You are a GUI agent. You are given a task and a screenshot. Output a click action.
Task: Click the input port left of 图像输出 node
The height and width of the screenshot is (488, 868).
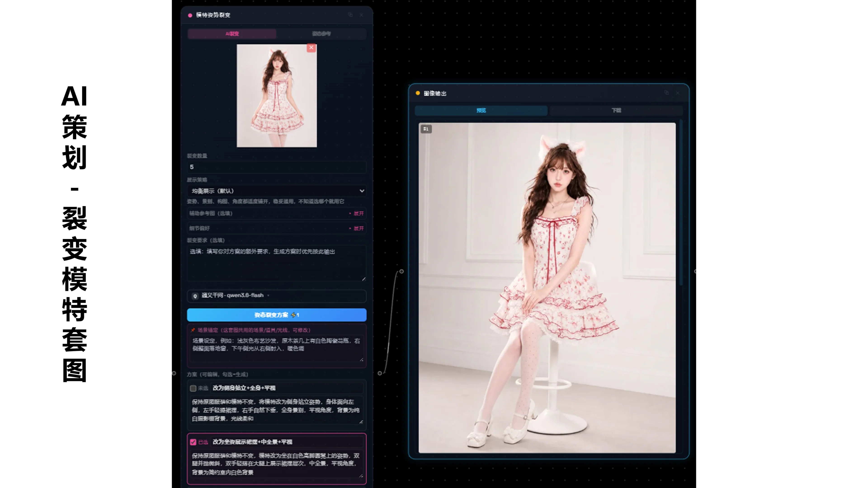pyautogui.click(x=401, y=271)
